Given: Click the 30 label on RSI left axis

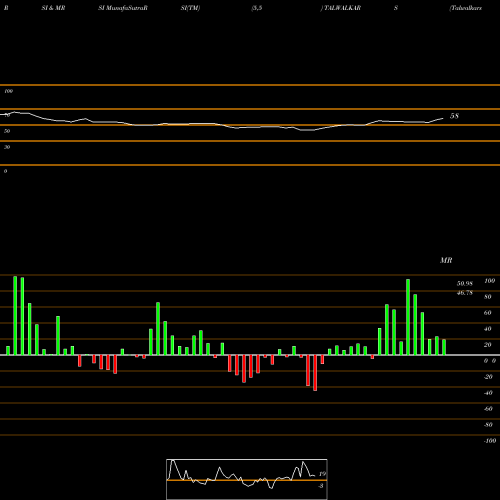Looking at the screenshot, I should (7, 147).
